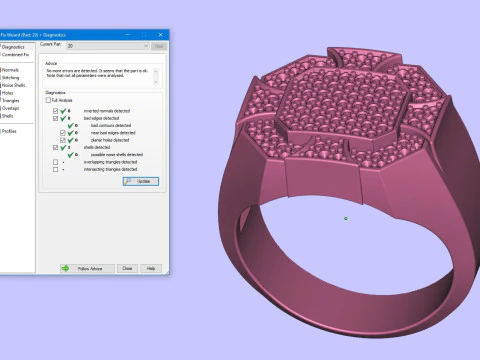This screenshot has height=360, width=480.
Task: Go to the Overlaps fix page
Action: [11, 108]
